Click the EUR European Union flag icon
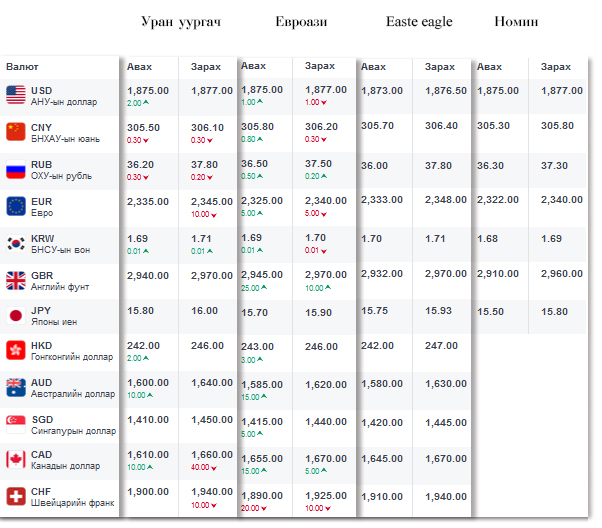Screen dimensions: 602x528 [x=16, y=206]
